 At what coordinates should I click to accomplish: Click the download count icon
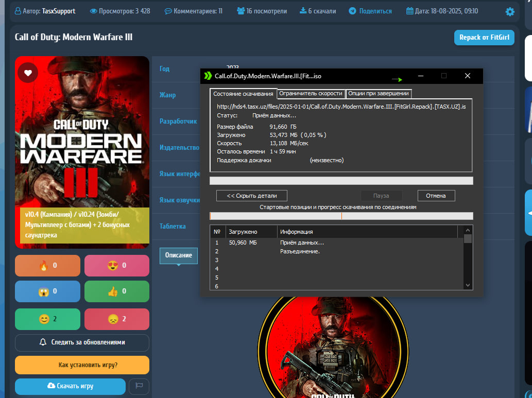(x=303, y=11)
